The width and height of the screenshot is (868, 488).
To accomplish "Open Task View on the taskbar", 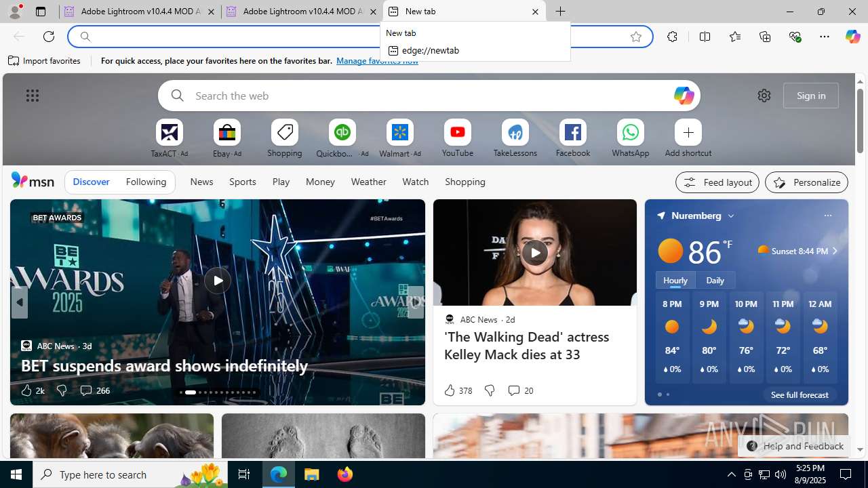I will tap(244, 474).
